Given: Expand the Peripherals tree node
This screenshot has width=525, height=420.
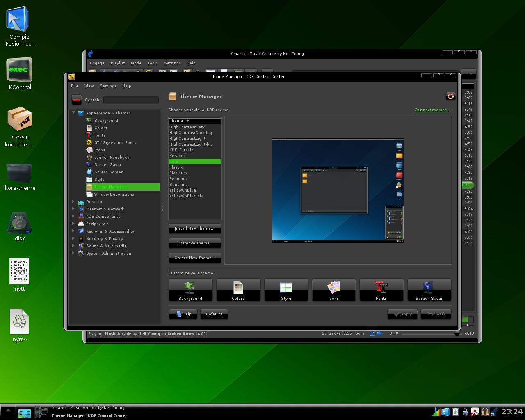Looking at the screenshot, I should 73,224.
